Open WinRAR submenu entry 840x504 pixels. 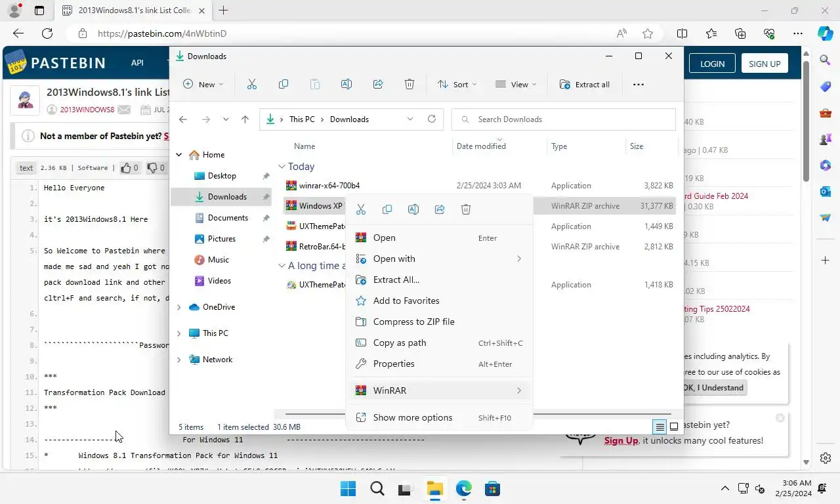pos(439,390)
